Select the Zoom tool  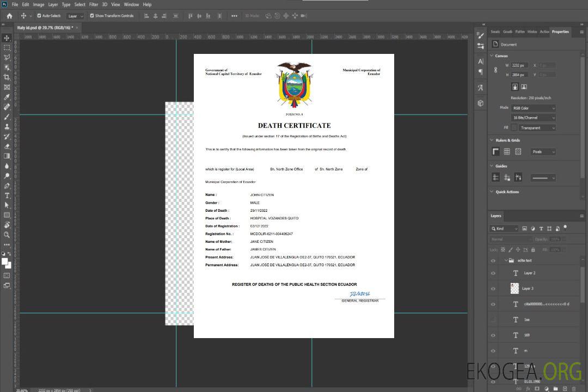pyautogui.click(x=7, y=235)
